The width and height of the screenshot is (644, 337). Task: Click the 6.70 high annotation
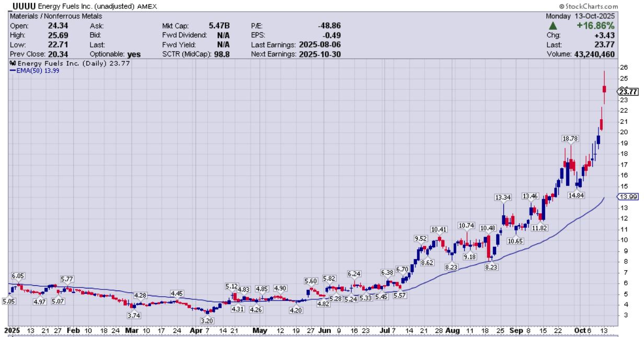pos(402,269)
